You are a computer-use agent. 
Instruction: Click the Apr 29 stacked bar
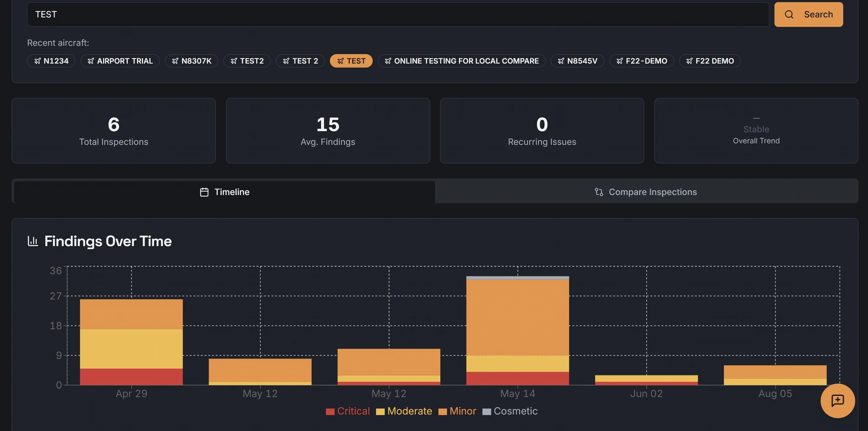point(132,342)
